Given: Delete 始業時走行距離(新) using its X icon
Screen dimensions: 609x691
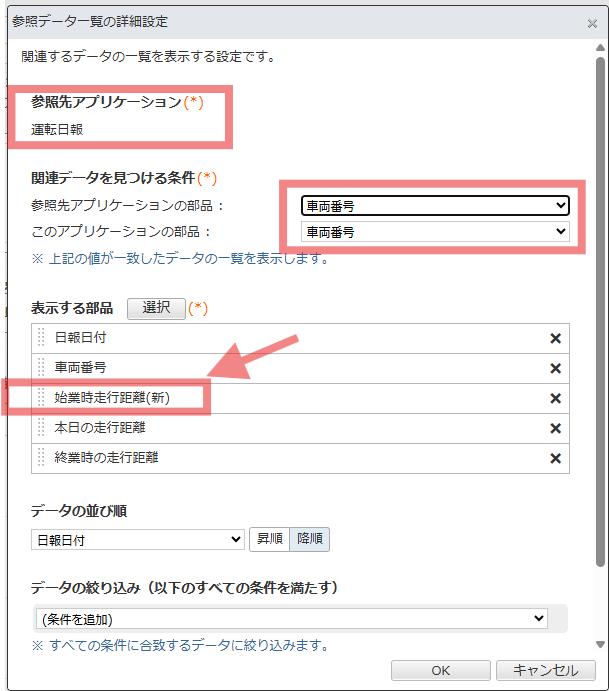Looking at the screenshot, I should (x=555, y=398).
